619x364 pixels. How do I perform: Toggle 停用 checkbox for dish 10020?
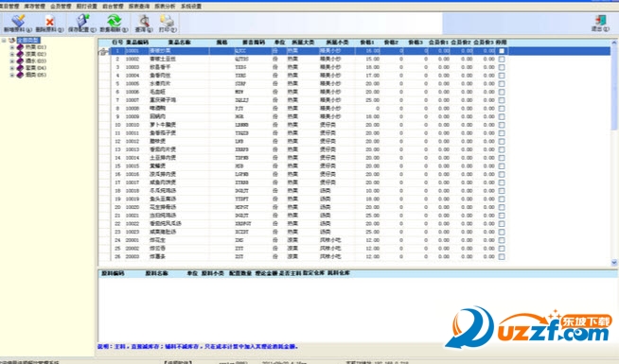[502, 207]
